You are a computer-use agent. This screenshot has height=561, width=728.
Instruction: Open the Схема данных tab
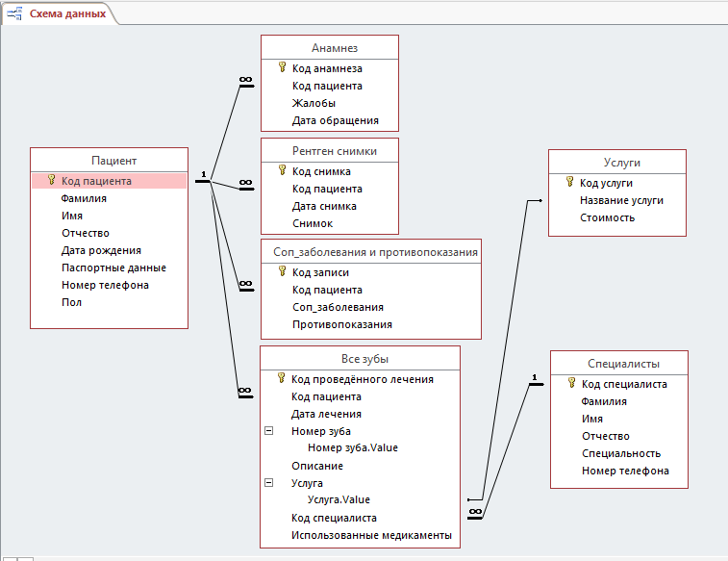tap(60, 13)
